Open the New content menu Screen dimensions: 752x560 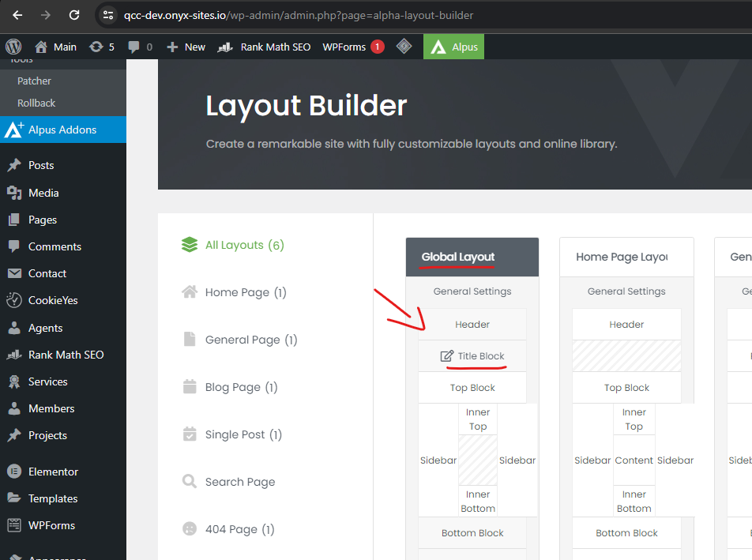[186, 47]
